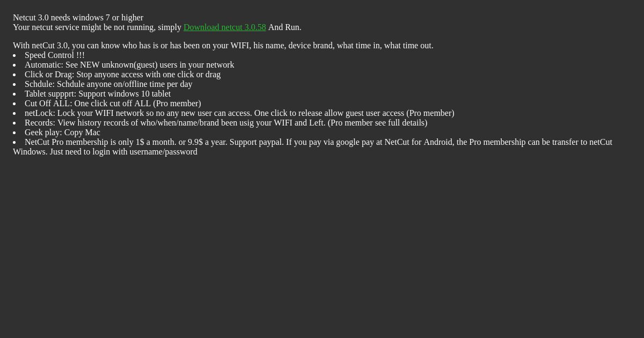Image resolution: width=644 pixels, height=338 pixels.
Task: Open the Download netcut 3.0.58 link
Action: click(224, 27)
